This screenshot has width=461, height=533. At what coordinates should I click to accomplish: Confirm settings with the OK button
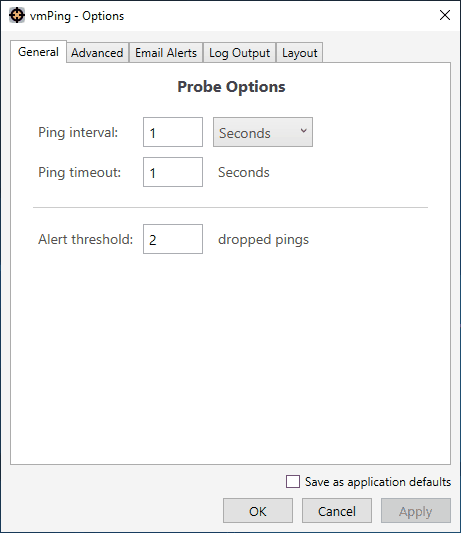point(258,511)
